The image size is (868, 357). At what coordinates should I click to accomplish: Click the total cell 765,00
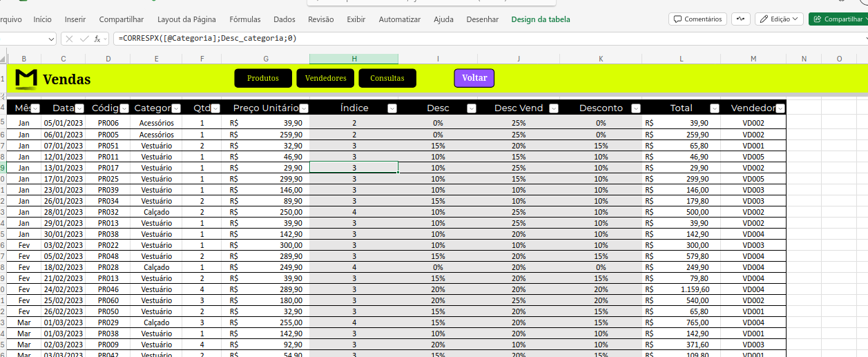click(681, 322)
